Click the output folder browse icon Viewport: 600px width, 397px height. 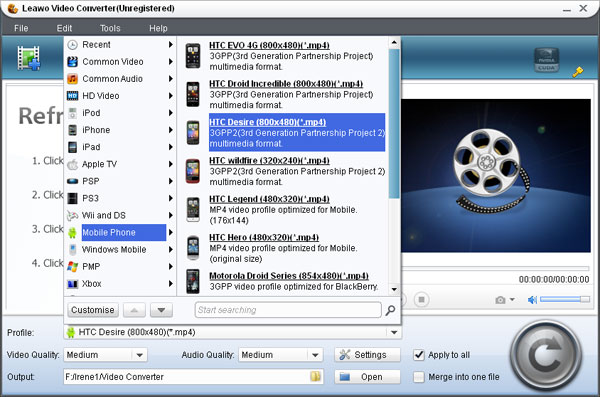click(x=315, y=377)
